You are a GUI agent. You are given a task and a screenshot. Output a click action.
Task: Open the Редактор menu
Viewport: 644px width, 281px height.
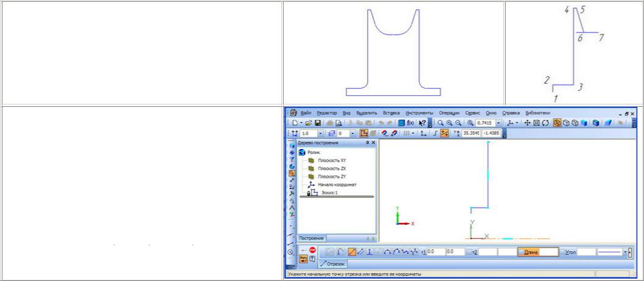point(326,113)
